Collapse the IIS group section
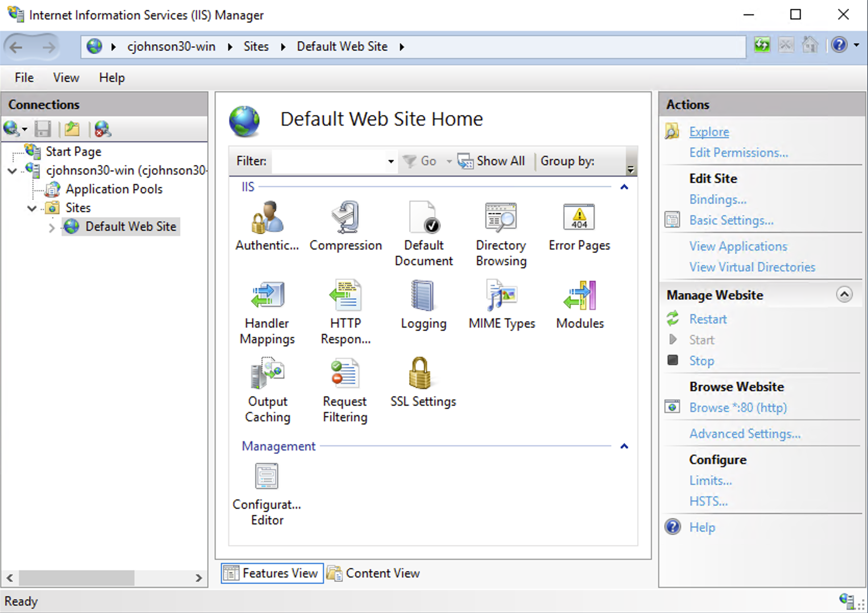This screenshot has width=868, height=613. click(x=624, y=187)
